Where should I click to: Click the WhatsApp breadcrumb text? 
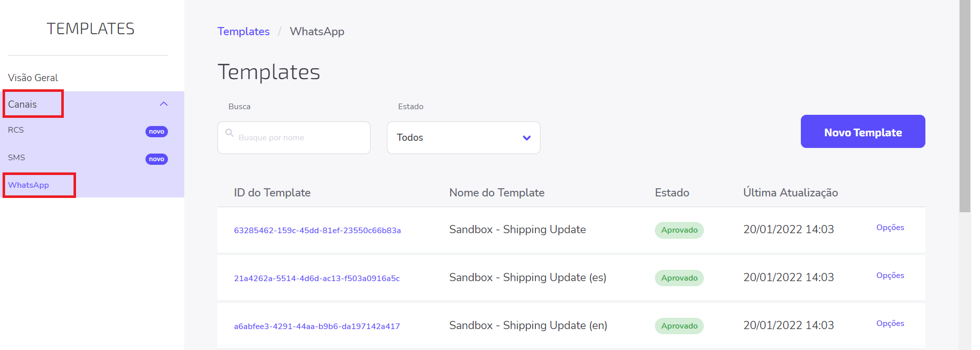(x=317, y=31)
